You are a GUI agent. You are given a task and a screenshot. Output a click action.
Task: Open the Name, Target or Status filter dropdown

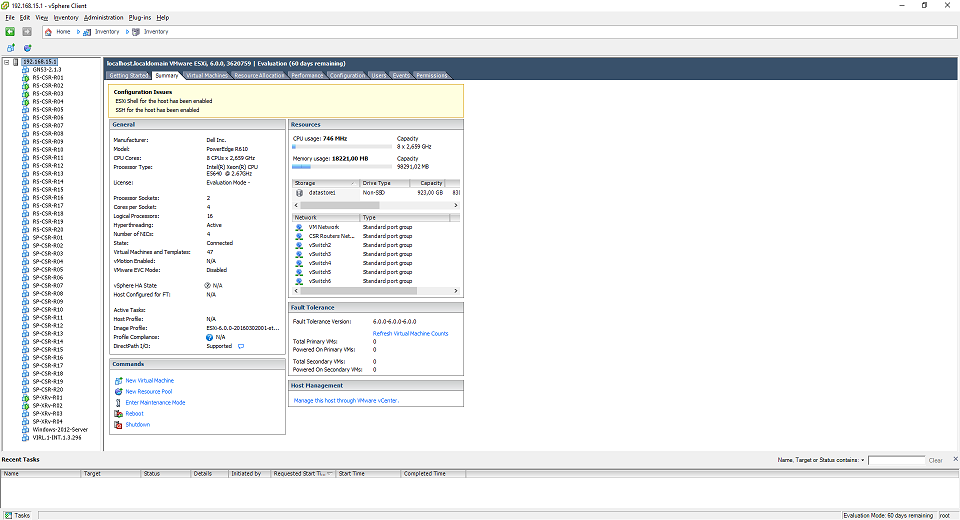(862, 460)
